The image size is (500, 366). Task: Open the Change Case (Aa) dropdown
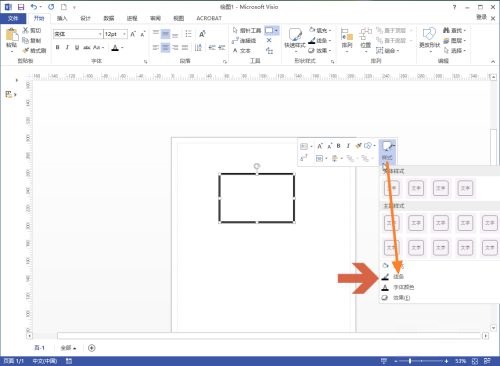99,48
